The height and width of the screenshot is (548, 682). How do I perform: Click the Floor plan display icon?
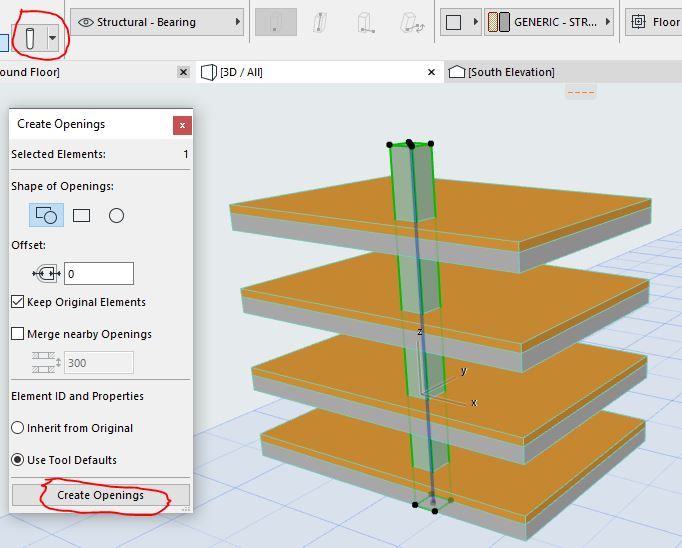point(638,22)
